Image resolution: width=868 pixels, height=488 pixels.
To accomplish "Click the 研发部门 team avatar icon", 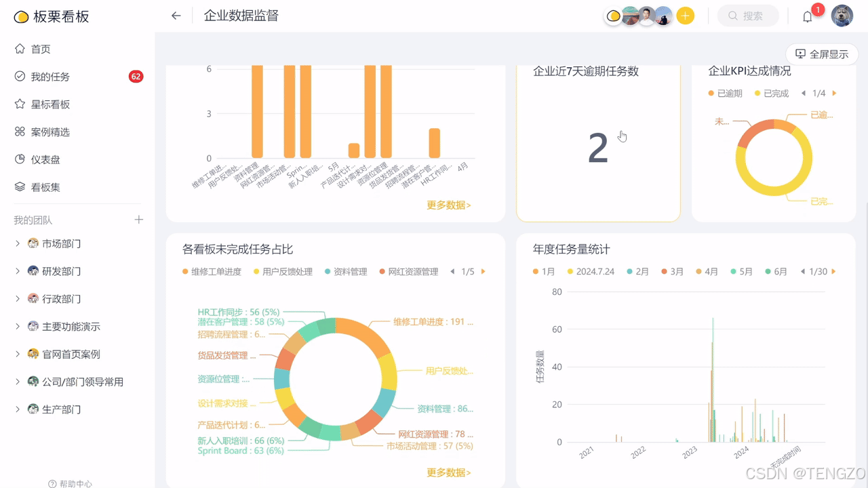I will (33, 271).
